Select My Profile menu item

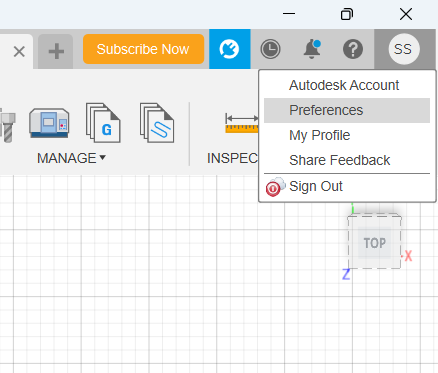click(347, 135)
